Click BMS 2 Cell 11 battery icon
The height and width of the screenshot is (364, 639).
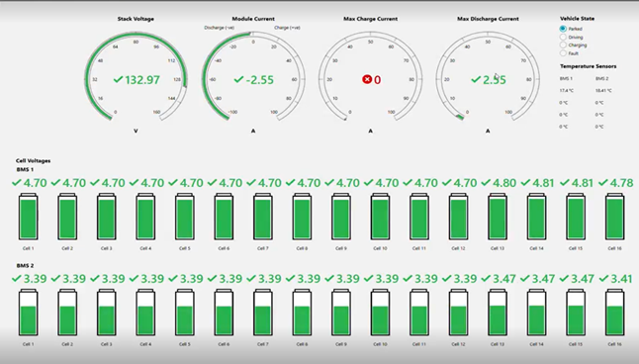pos(419,313)
